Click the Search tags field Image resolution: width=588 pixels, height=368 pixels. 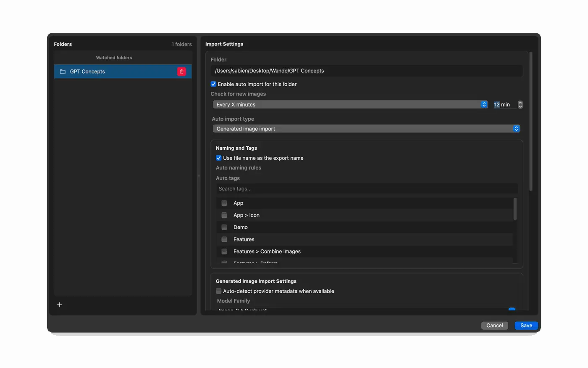pos(367,189)
